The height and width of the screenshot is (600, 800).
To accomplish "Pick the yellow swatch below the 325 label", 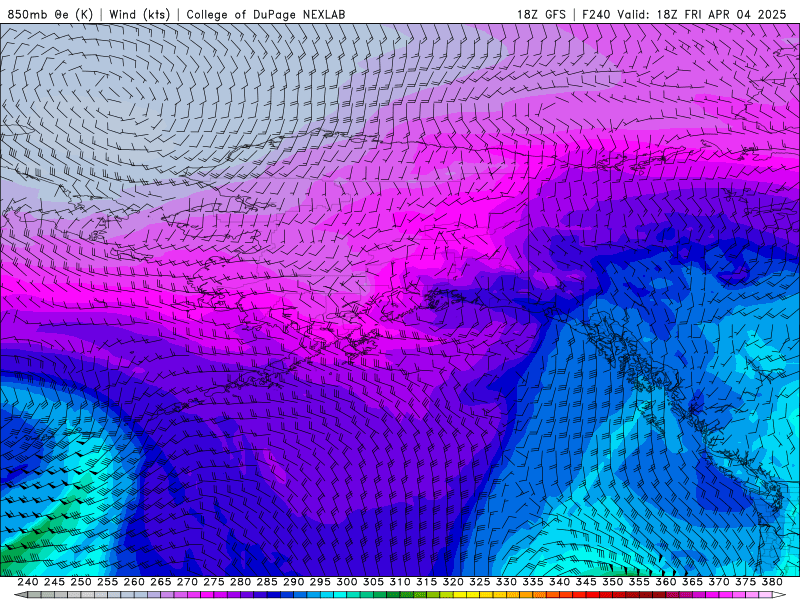I will click(x=486, y=595).
